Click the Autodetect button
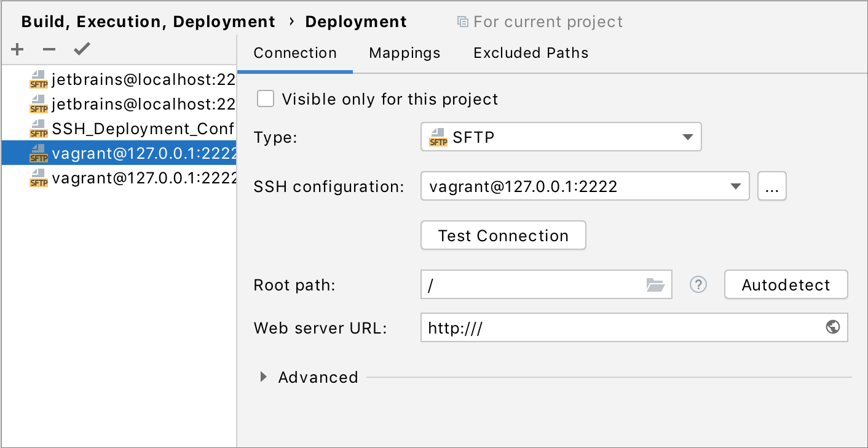The image size is (868, 448). coord(786,284)
